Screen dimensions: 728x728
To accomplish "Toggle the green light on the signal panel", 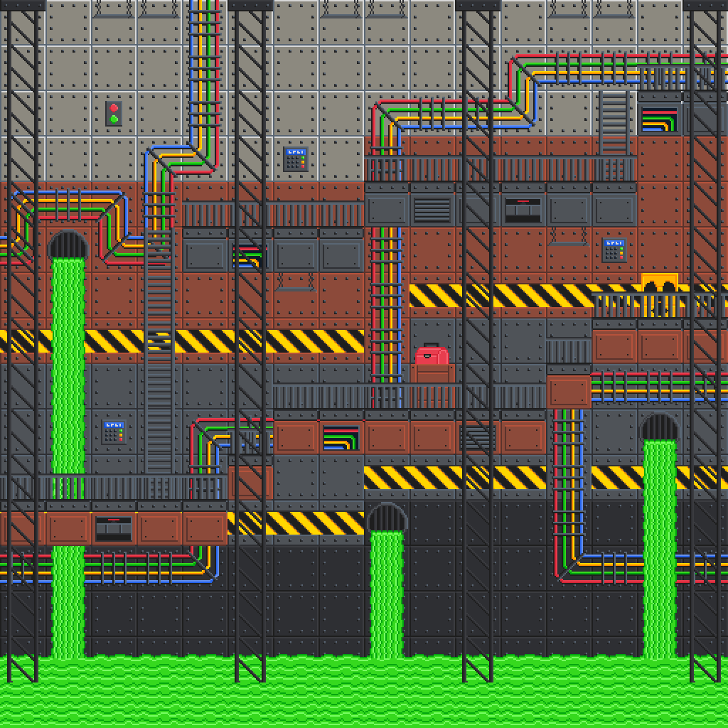I will (x=114, y=119).
